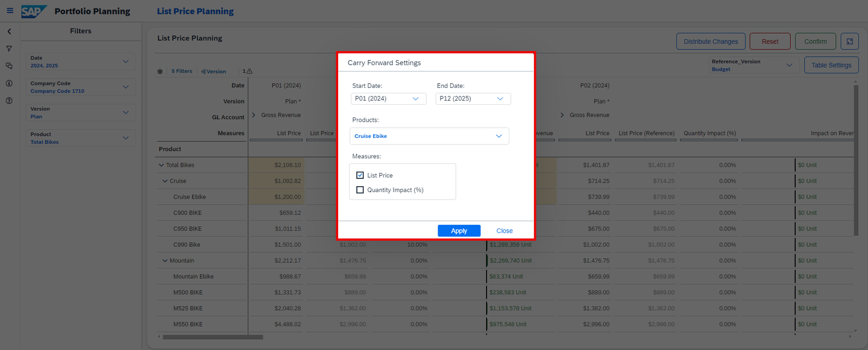
Task: Click the SAP logo
Action: [34, 11]
